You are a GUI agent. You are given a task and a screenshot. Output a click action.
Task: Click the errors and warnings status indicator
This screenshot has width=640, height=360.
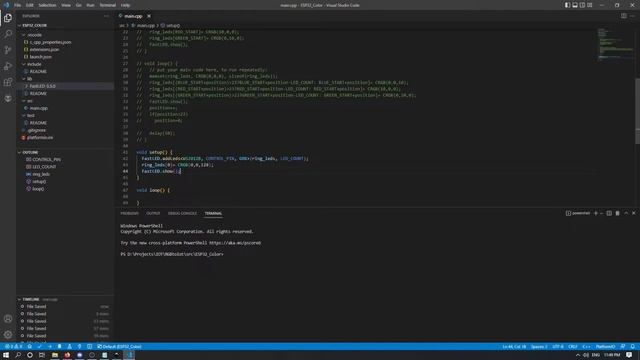click(x=14, y=347)
